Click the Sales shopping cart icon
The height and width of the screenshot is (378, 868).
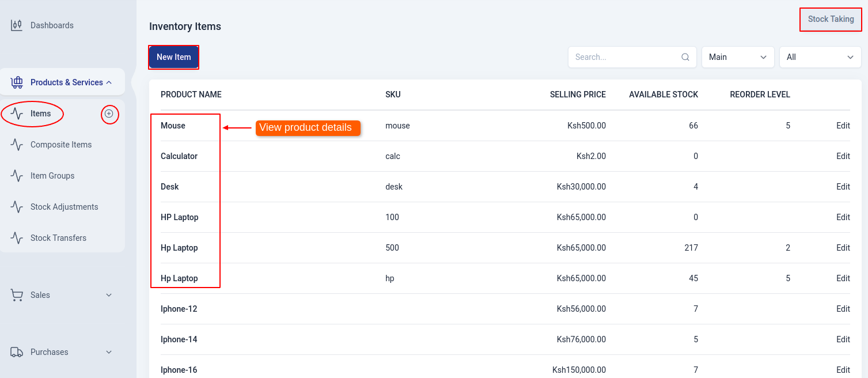point(17,295)
